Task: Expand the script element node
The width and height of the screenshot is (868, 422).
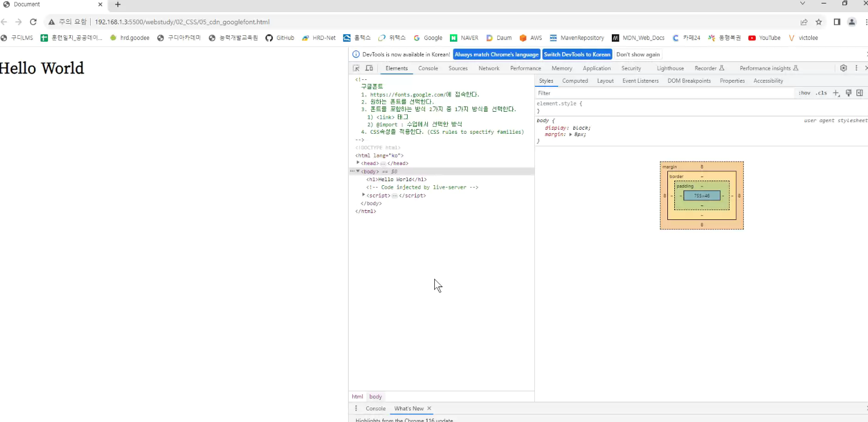Action: click(x=364, y=196)
